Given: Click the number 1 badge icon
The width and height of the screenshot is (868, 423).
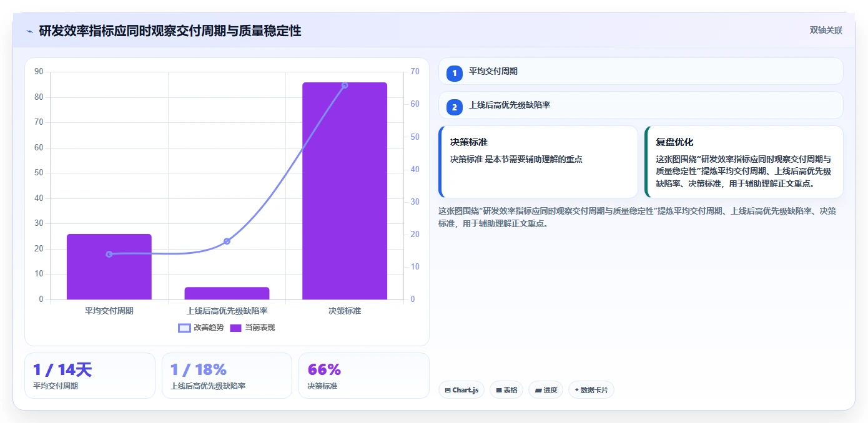Looking at the screenshot, I should coord(455,74).
